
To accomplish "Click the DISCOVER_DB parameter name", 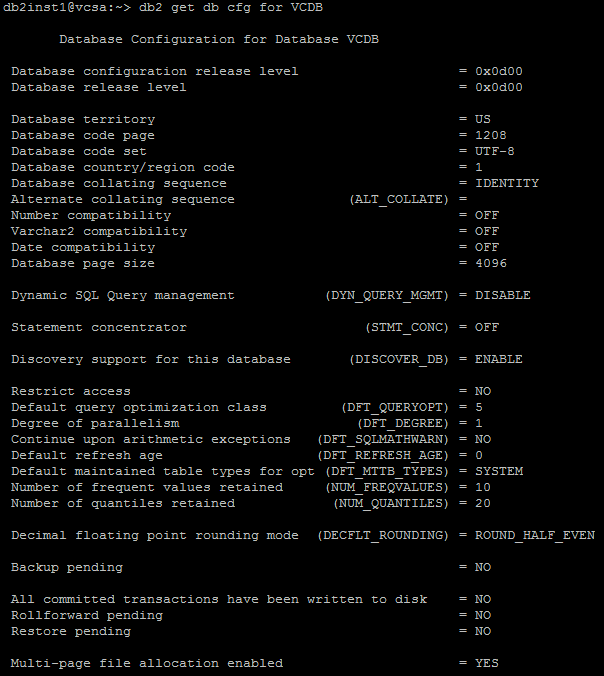I will click(x=399, y=359).
